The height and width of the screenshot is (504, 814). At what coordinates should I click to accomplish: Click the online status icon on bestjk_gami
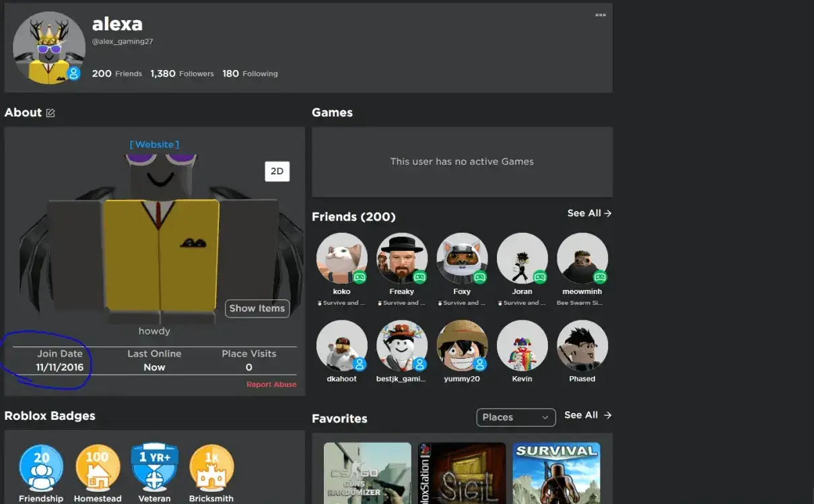(420, 364)
